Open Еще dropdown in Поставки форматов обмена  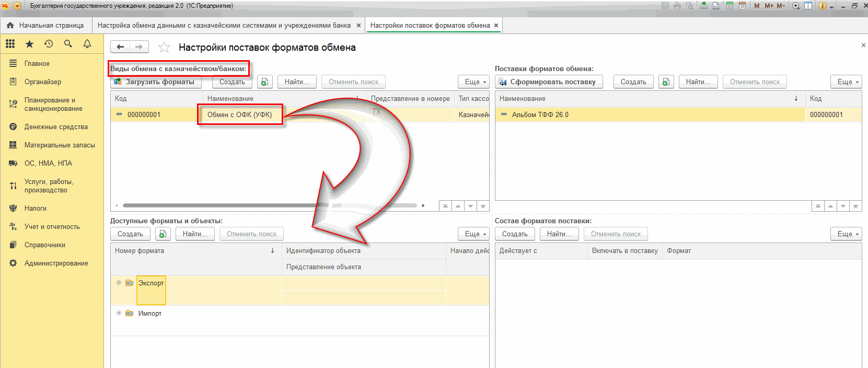pyautogui.click(x=845, y=82)
